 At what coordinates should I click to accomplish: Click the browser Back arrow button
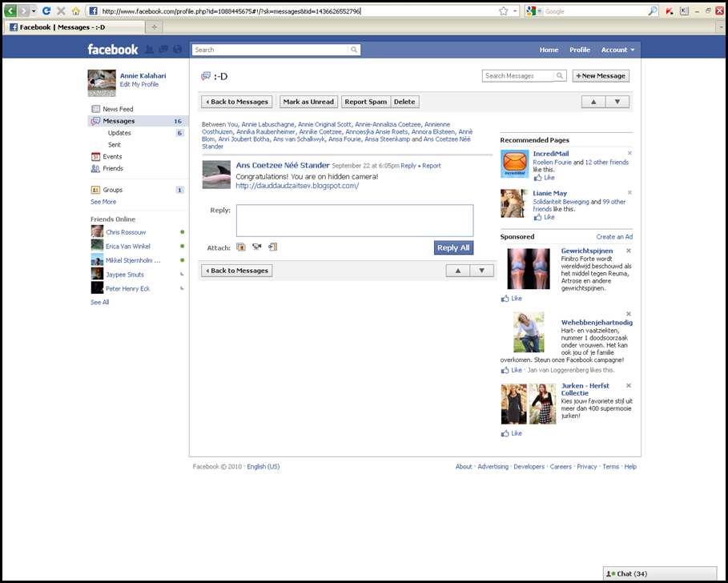tap(10, 10)
